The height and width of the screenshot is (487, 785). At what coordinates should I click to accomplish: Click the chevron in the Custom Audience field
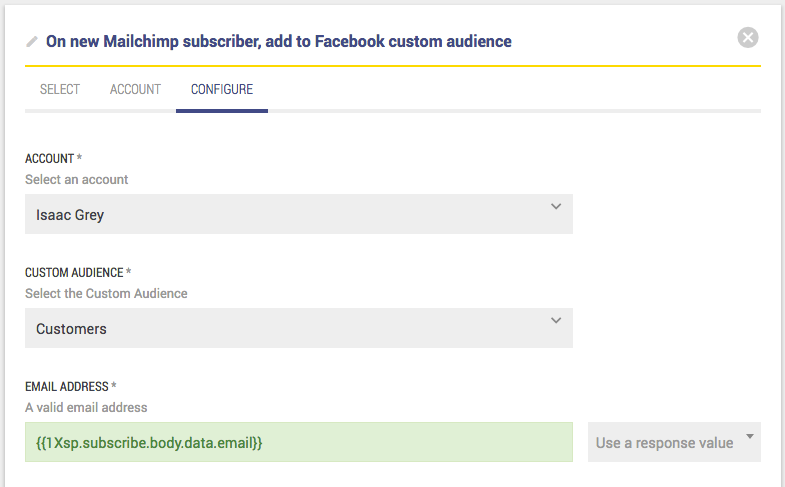[x=556, y=321]
